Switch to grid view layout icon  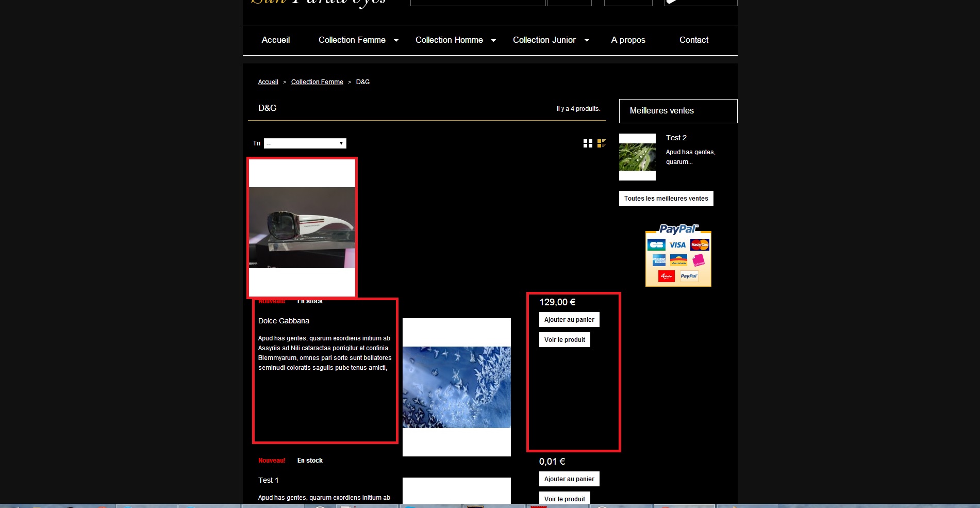[x=588, y=143]
